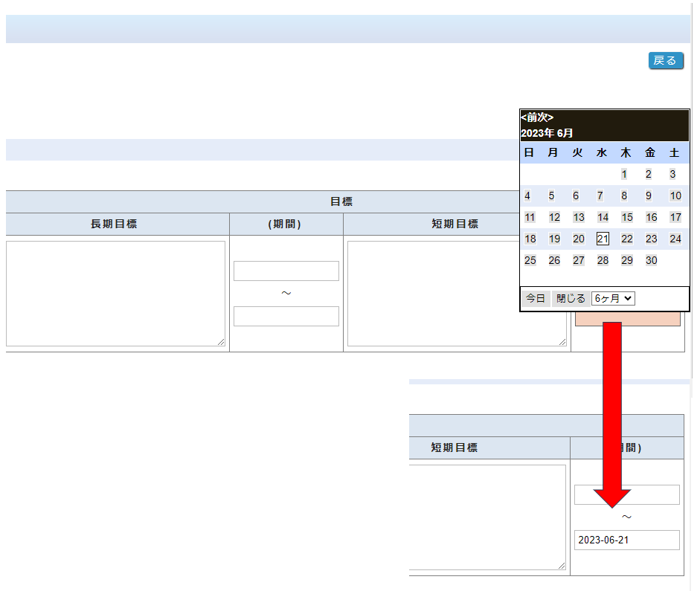Image resolution: width=700 pixels, height=591 pixels.
Task: Choose June 30 on the calendar
Action: tap(651, 260)
